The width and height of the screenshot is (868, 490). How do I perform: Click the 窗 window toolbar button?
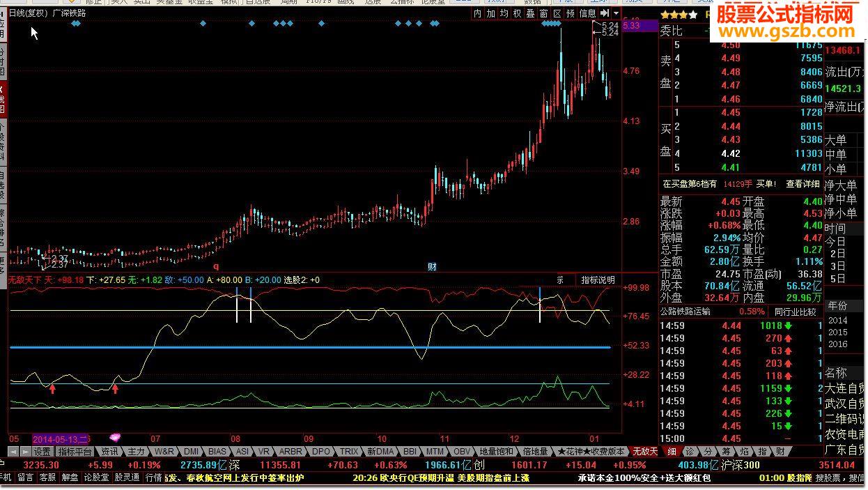(543, 13)
